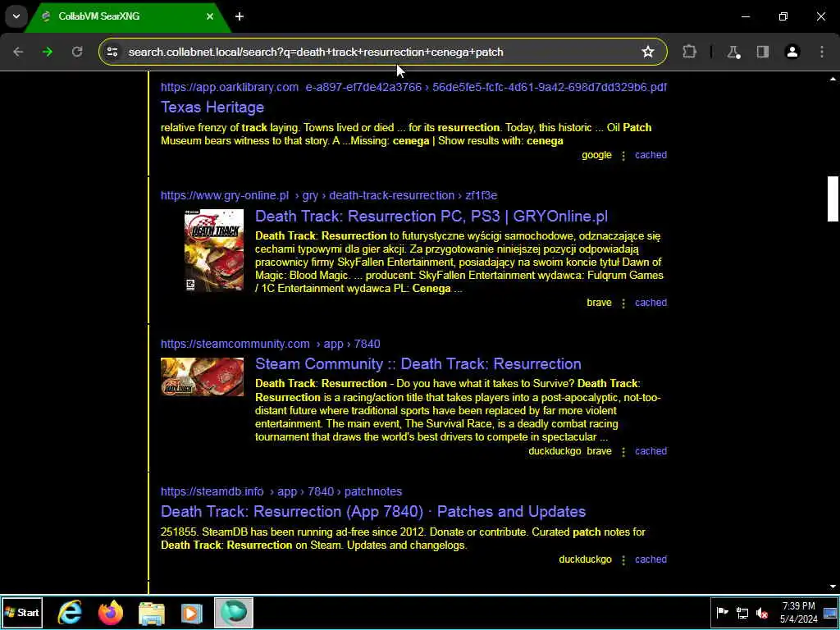Image resolution: width=840 pixels, height=630 pixels.
Task: Open Steam Community Death Track title
Action: tap(418, 364)
